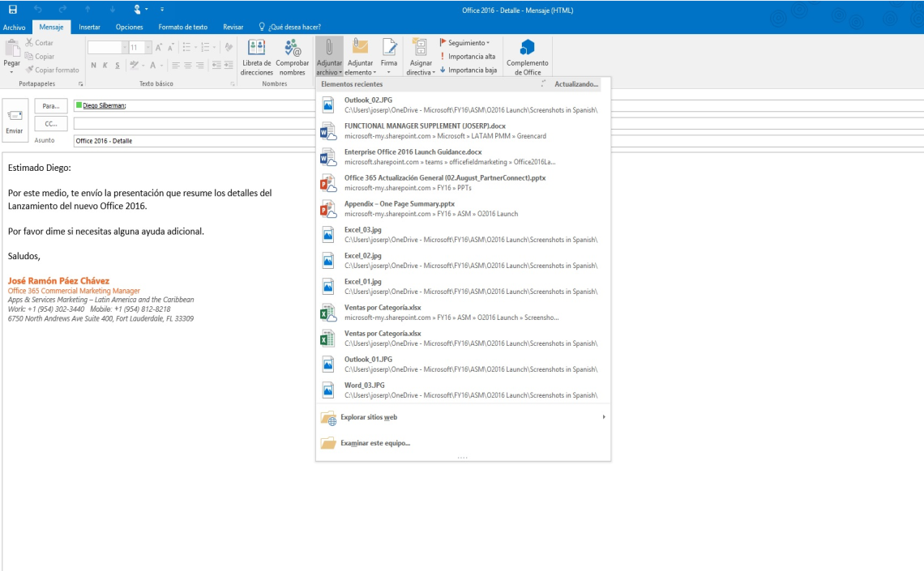
Task: Open the Complemento de Office add-in
Action: click(x=527, y=56)
